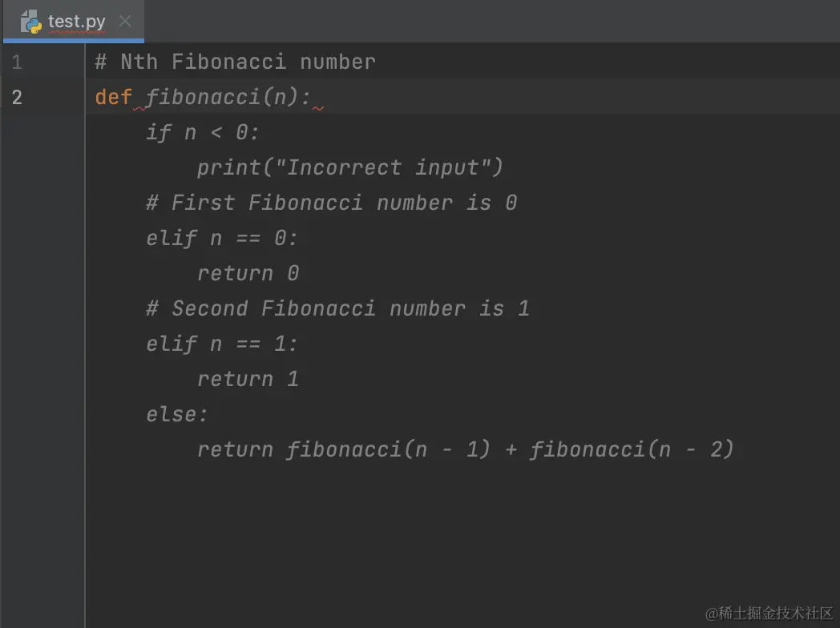Click the comment '# Nth Fibonacci number'
Screen dimensions: 840x628
pos(236,62)
